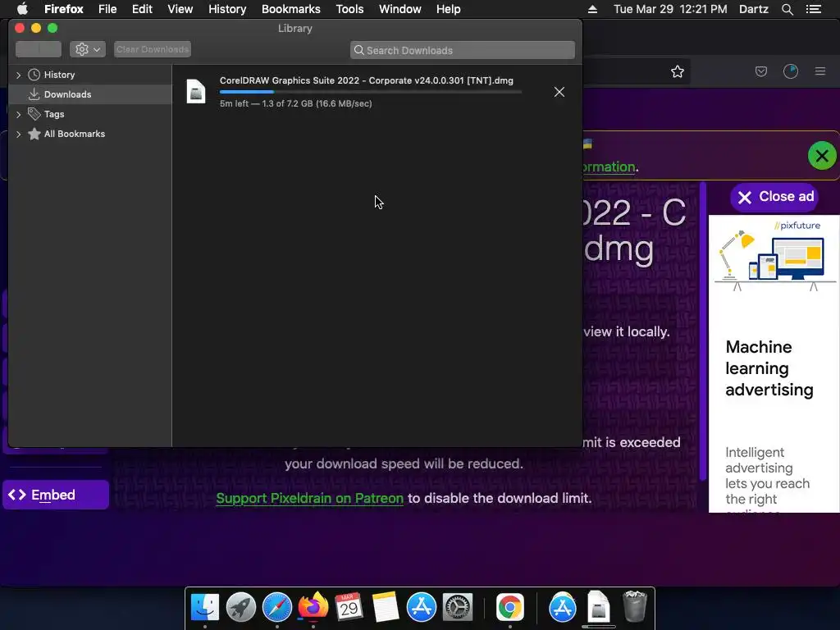Image resolution: width=840 pixels, height=630 pixels.
Task: Open the partially visible information link
Action: coord(609,167)
